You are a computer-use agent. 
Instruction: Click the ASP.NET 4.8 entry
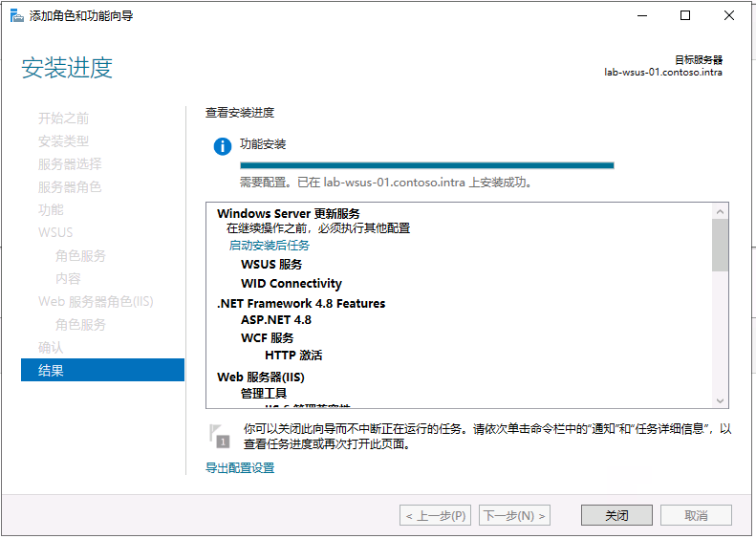276,319
